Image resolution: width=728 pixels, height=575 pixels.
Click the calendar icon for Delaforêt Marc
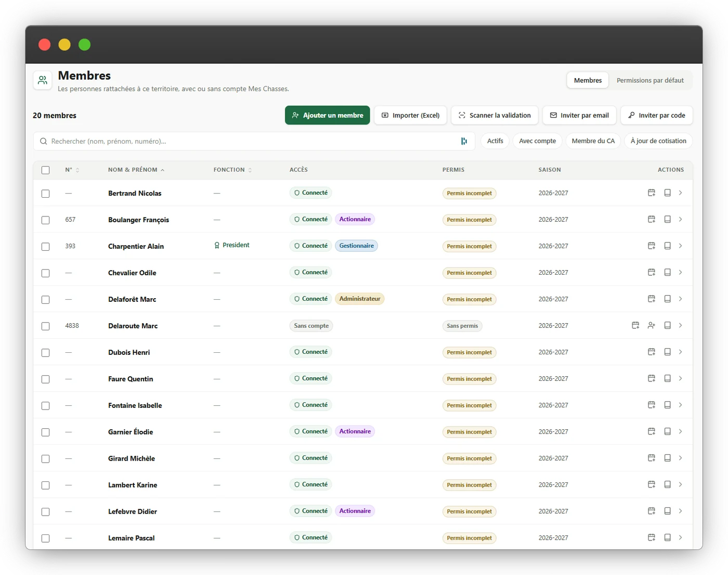[x=652, y=299]
